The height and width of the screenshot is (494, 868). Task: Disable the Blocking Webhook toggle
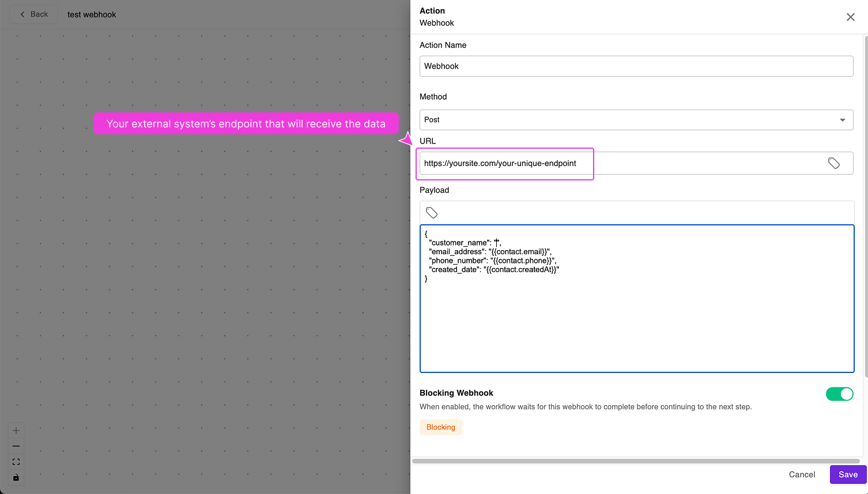[x=840, y=394]
